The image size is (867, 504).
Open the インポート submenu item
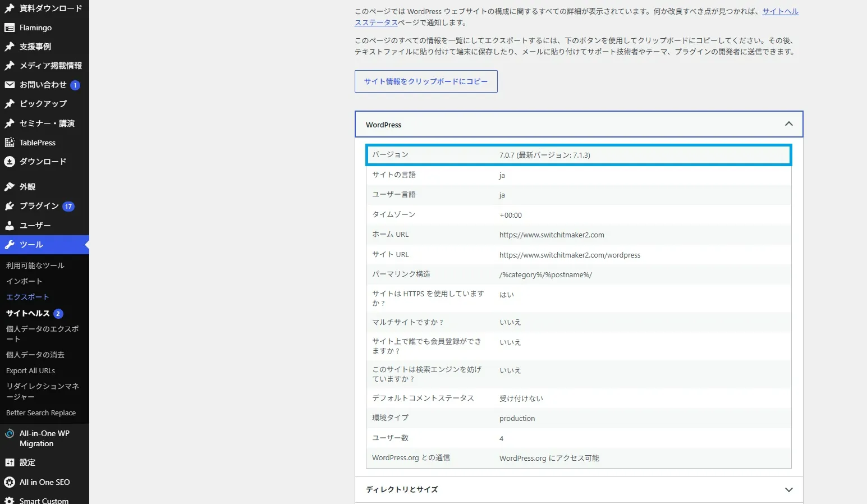24,281
